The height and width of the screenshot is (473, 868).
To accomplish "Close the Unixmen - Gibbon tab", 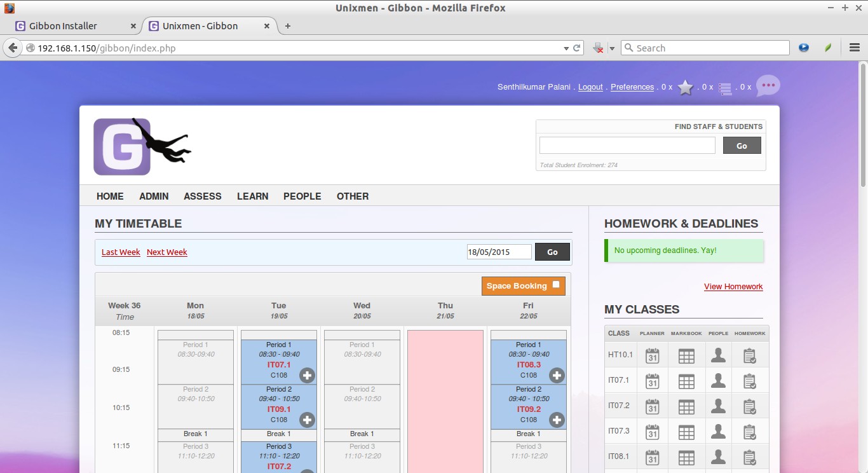I will (267, 26).
